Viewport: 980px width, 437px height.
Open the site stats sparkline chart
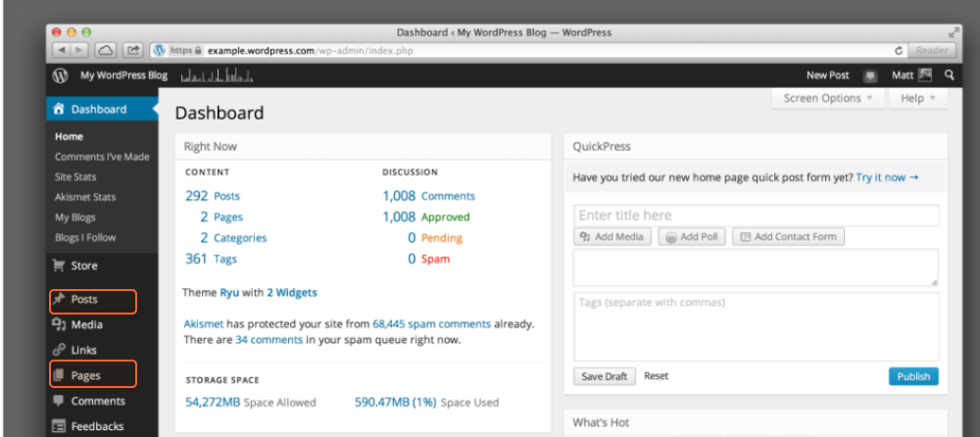(217, 76)
